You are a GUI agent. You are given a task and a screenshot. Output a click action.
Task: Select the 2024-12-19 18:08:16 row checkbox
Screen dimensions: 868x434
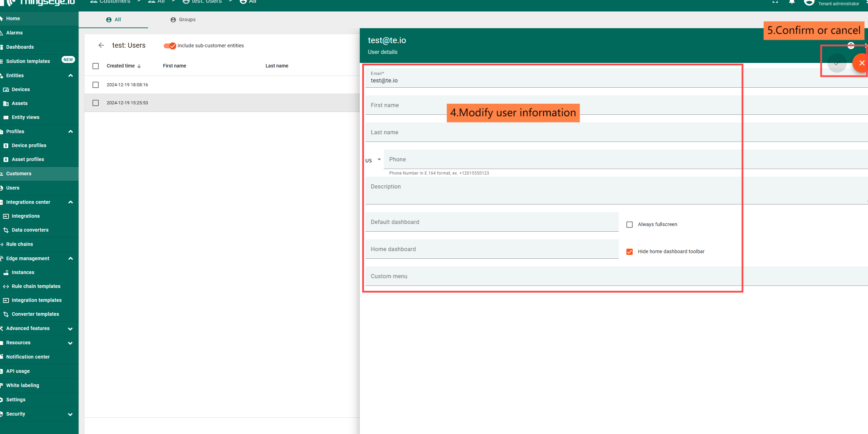coord(96,85)
